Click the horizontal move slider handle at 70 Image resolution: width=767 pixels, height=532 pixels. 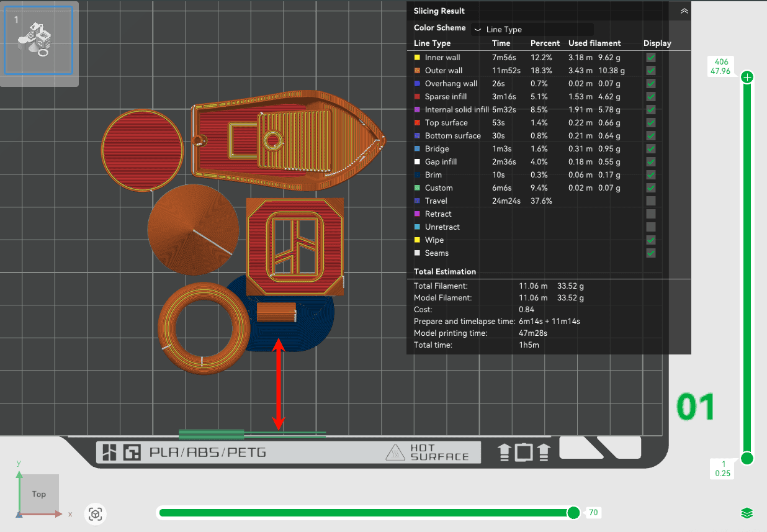tap(573, 513)
